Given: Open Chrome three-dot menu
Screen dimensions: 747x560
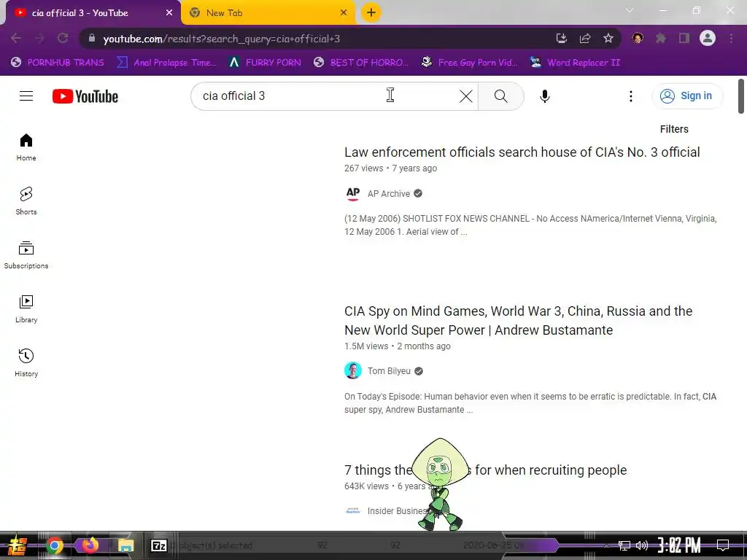Looking at the screenshot, I should click(x=731, y=38).
